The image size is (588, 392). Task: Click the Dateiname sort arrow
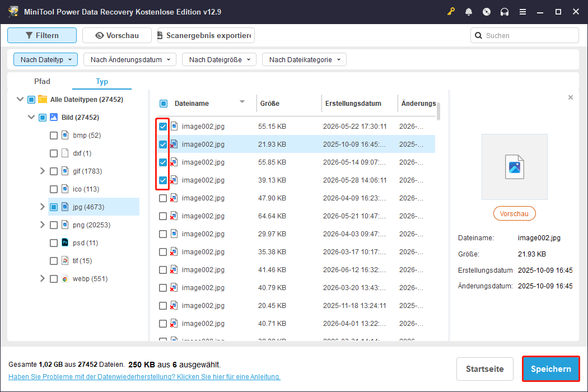click(x=242, y=102)
